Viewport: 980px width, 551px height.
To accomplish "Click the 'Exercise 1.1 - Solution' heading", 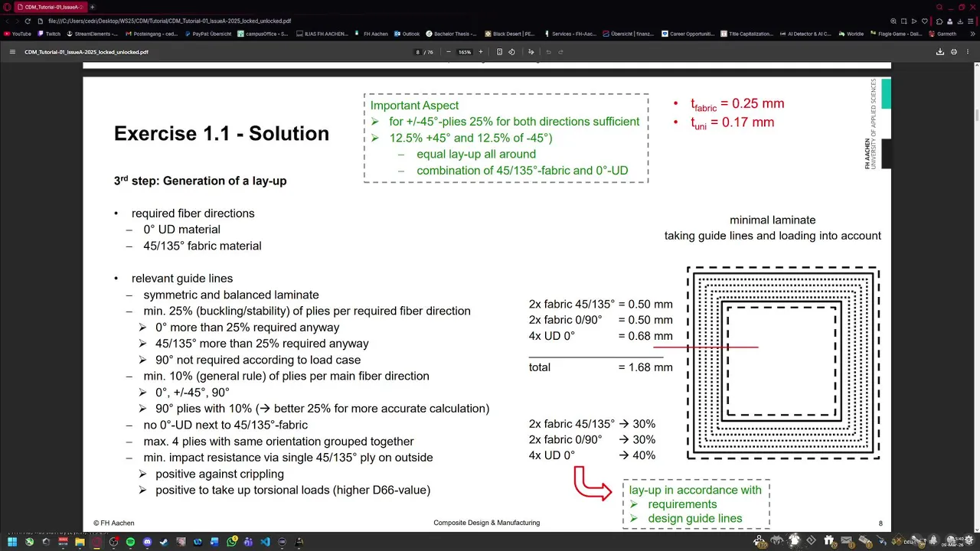I will pyautogui.click(x=221, y=134).
